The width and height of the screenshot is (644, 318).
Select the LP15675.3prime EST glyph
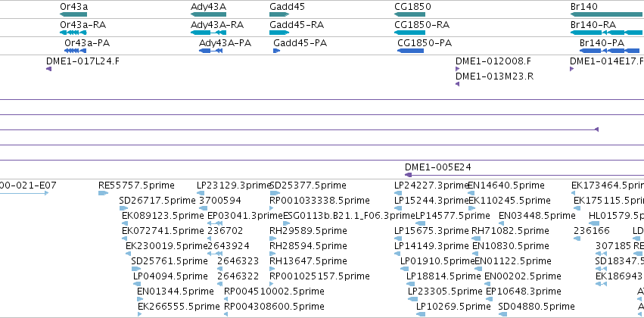tap(398, 238)
